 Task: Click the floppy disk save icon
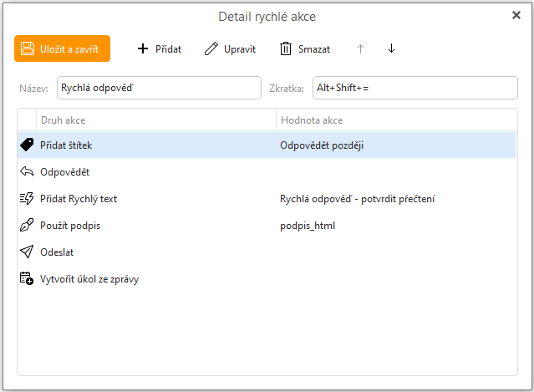[28, 48]
